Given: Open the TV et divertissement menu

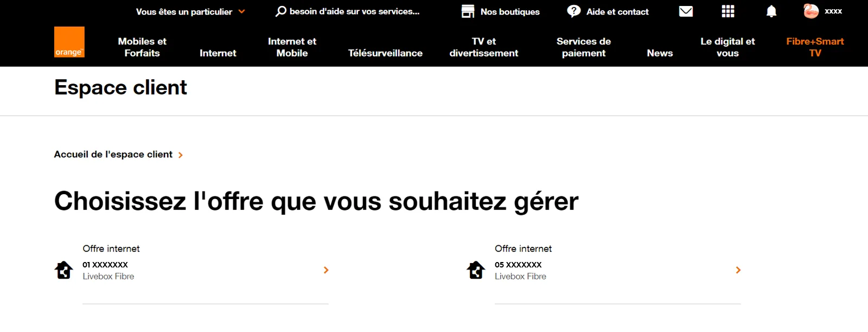Looking at the screenshot, I should click(x=484, y=47).
